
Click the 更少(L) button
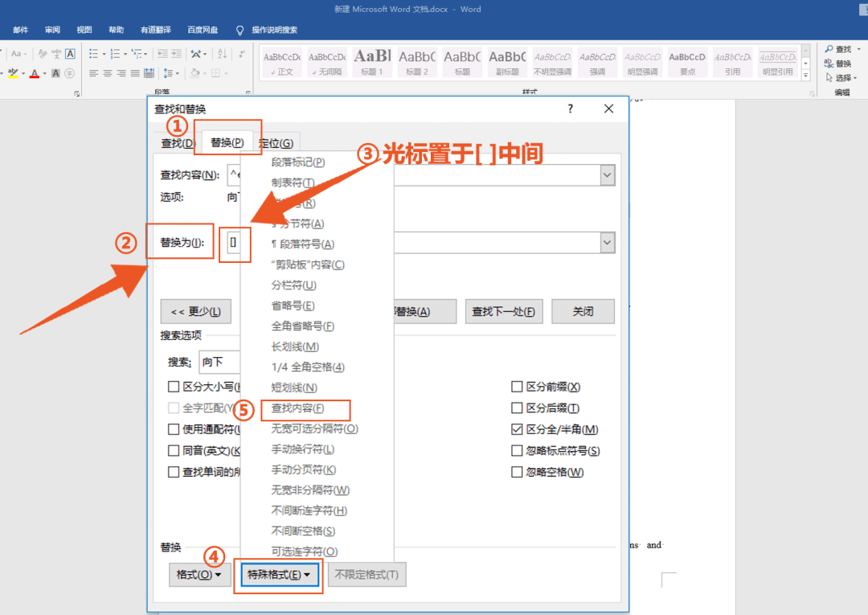pos(196,312)
